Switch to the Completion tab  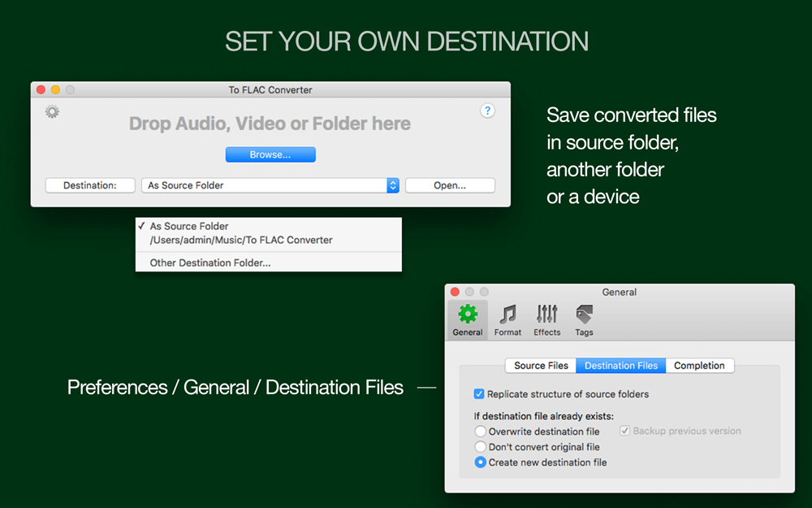click(699, 366)
